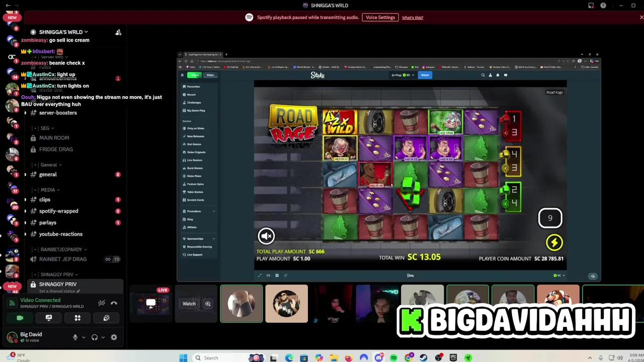Click the fullscreen icon under the game
644x362 pixels.
point(260,275)
